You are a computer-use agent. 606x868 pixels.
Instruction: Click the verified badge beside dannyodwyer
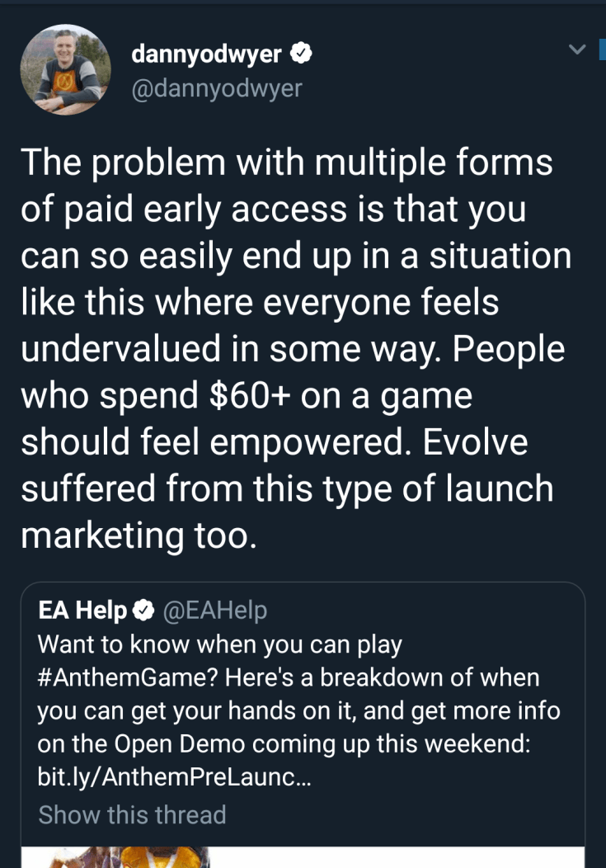tap(302, 54)
